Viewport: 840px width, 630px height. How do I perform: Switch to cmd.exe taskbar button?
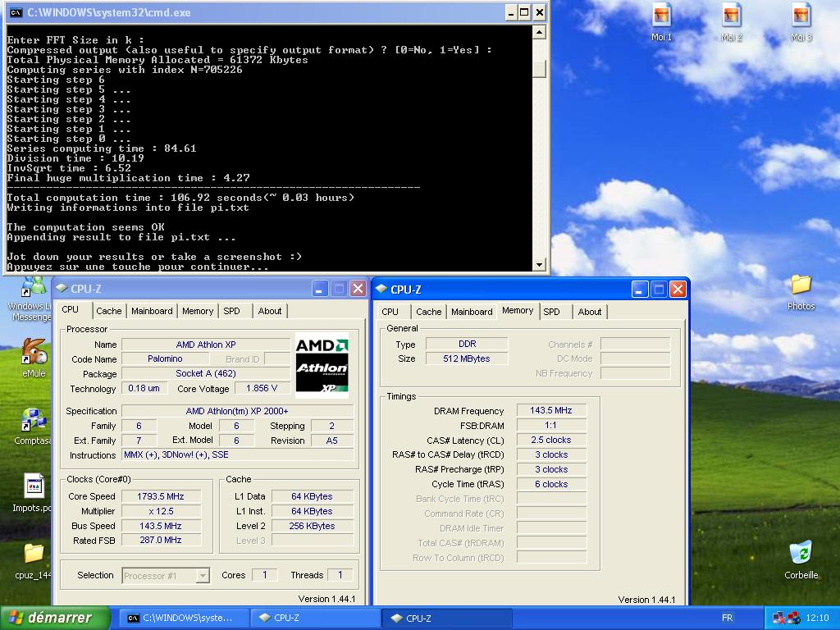(x=183, y=618)
